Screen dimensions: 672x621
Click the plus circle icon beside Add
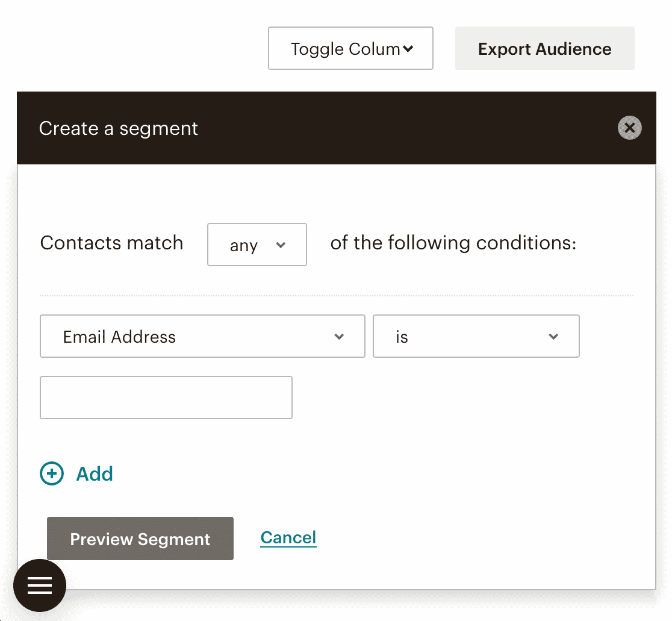click(52, 473)
